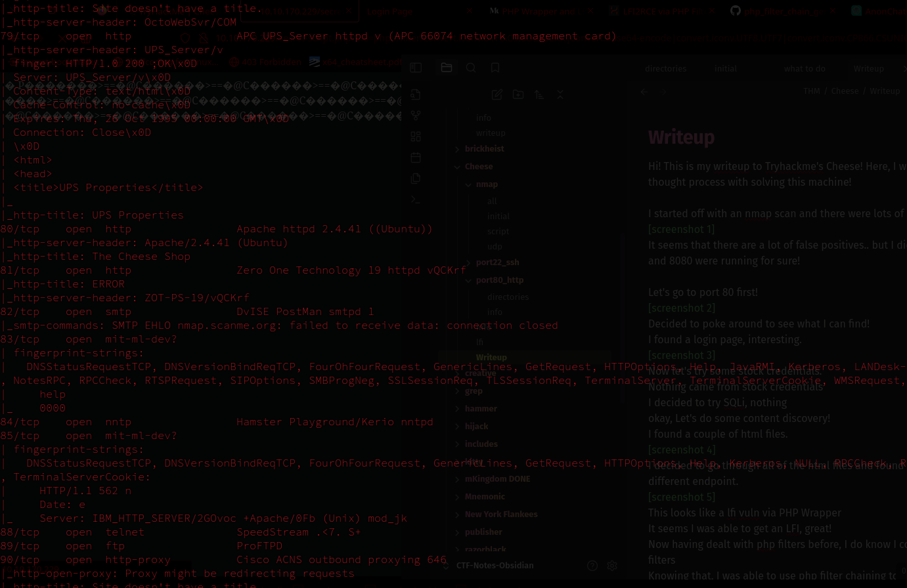Open the canvas grid icon in ribbon

416,136
